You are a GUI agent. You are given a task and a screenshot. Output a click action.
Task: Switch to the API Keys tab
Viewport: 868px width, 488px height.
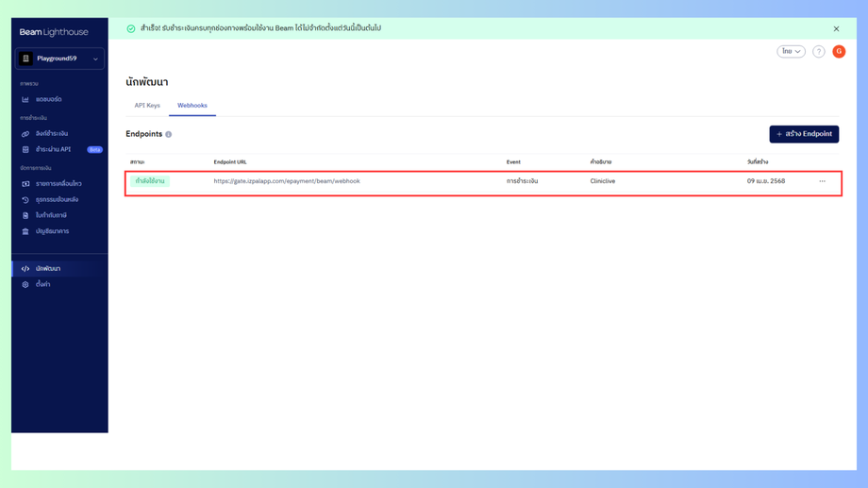[x=147, y=105]
